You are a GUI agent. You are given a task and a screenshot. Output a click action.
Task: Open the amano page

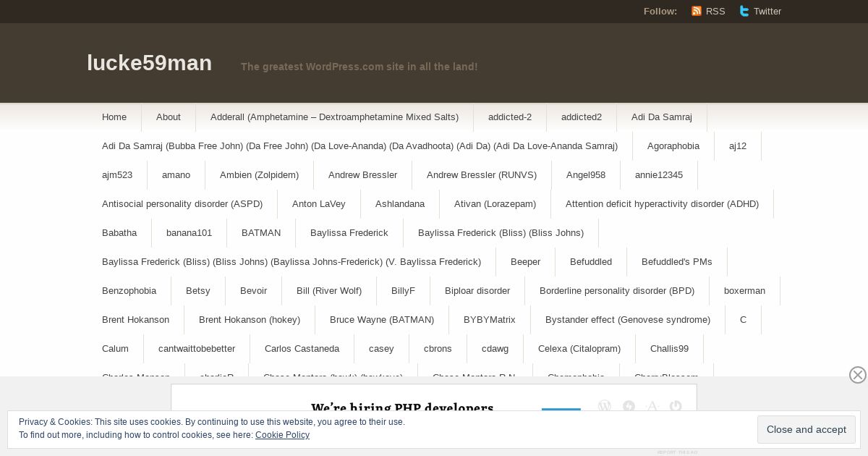[176, 174]
